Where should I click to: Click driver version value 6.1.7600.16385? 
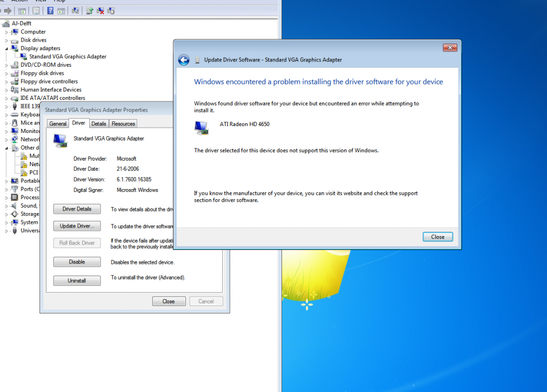(x=134, y=179)
